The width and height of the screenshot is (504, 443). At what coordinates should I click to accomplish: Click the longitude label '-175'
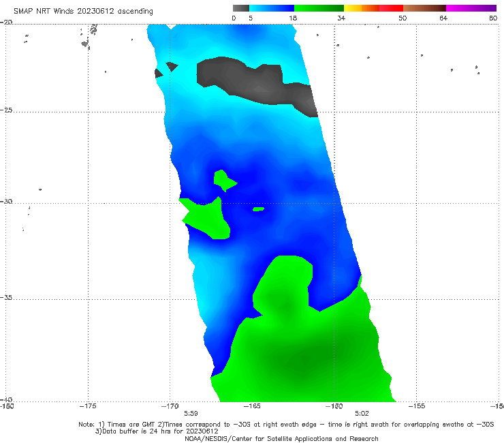tap(88, 406)
